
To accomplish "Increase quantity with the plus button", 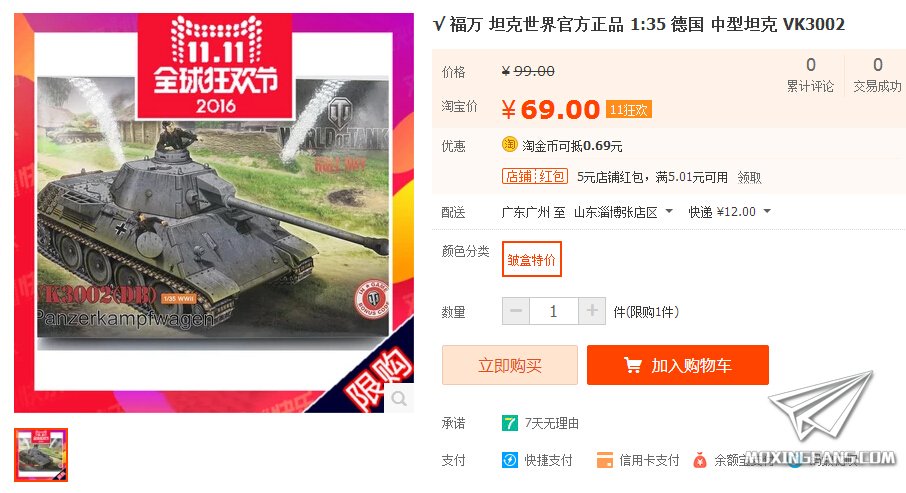I will pyautogui.click(x=592, y=311).
